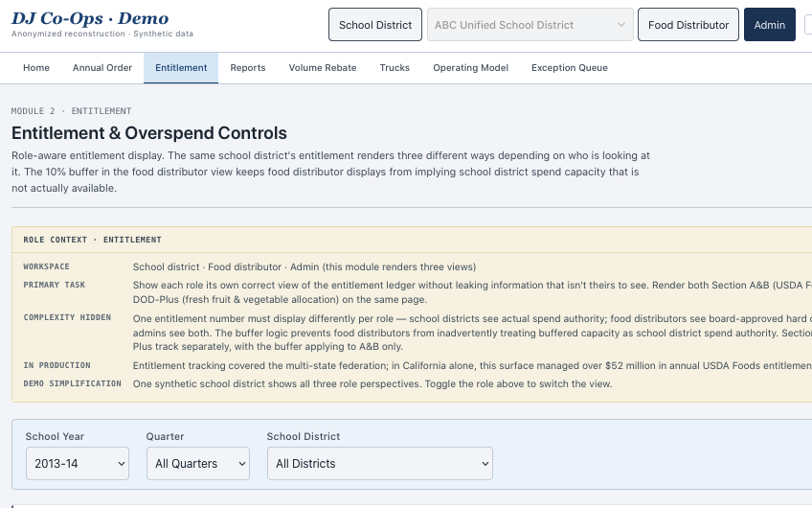Click the School District filter label
812x508 pixels.
pos(304,436)
